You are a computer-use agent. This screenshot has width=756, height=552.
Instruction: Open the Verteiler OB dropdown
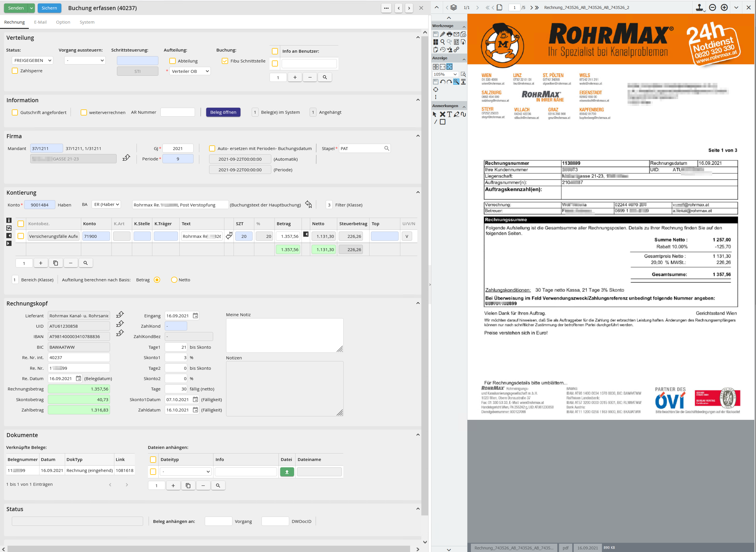[190, 71]
